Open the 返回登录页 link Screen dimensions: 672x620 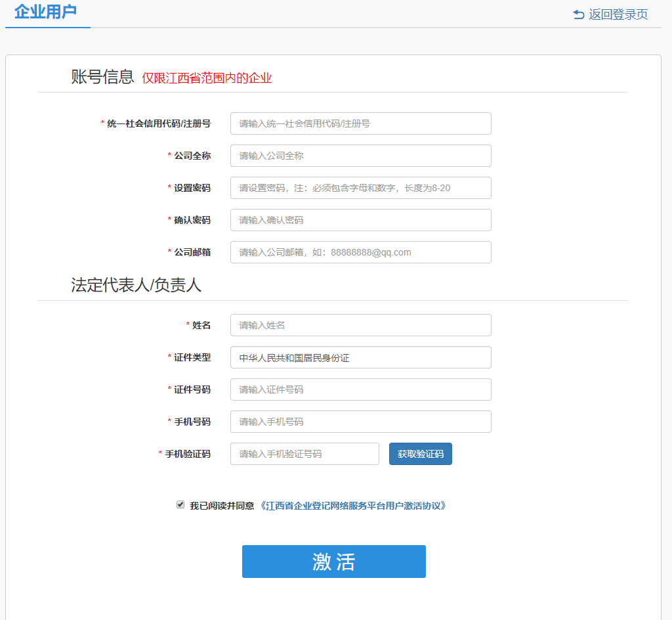tap(618, 14)
